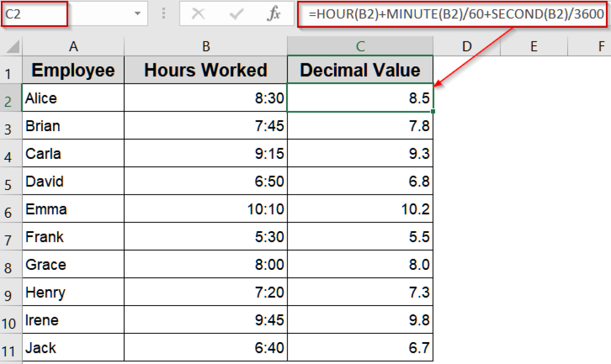Click the fill handle on cell C2
This screenshot has width=611, height=364.
pyautogui.click(x=433, y=111)
